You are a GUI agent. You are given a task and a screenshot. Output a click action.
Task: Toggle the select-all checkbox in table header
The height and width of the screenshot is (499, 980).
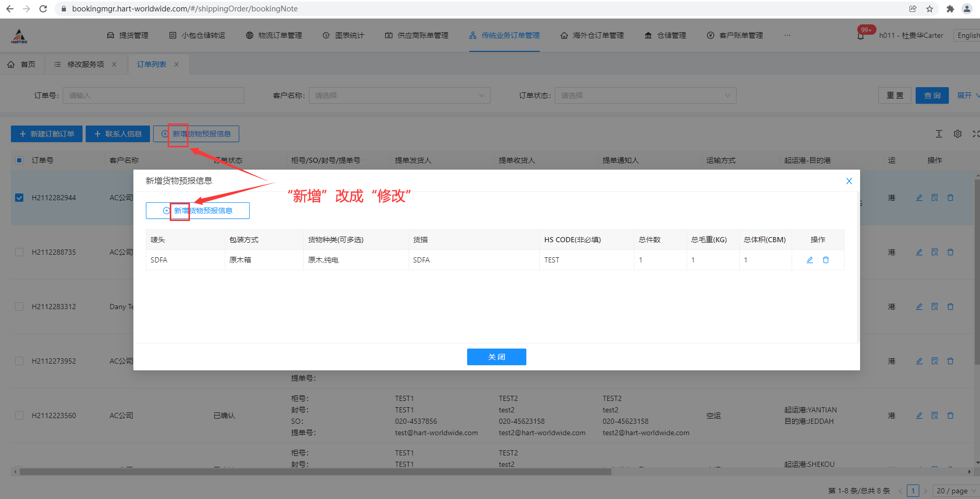click(x=19, y=160)
